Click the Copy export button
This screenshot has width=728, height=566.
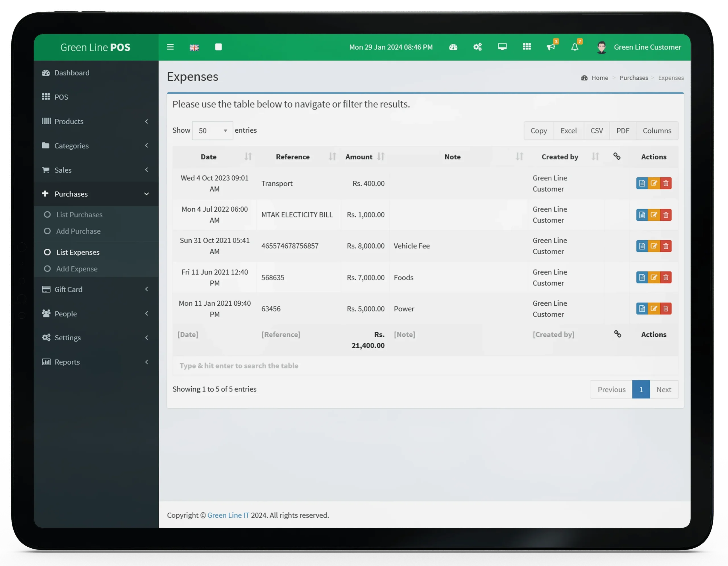click(x=538, y=130)
